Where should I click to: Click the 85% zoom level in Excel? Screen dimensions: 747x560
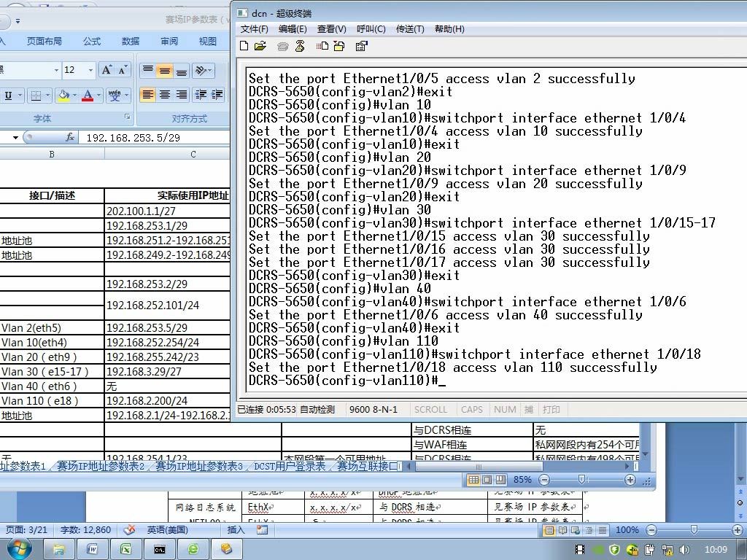pyautogui.click(x=522, y=480)
